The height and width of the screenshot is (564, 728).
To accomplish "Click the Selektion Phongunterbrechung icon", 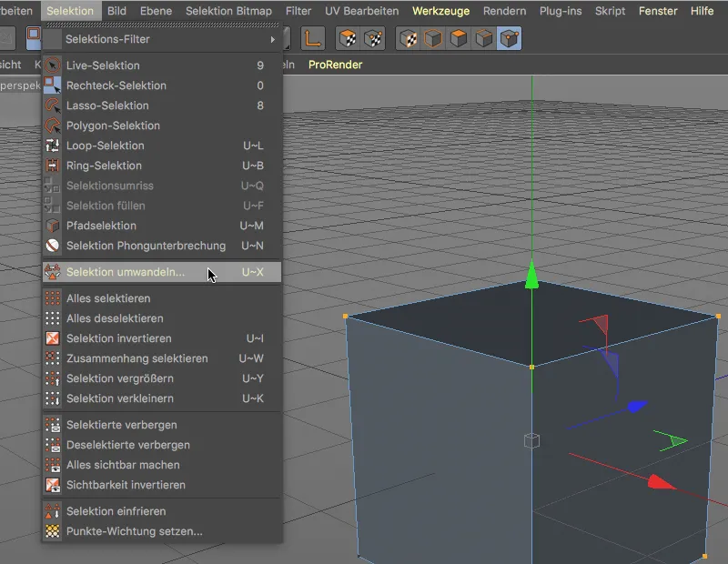I will (x=53, y=246).
